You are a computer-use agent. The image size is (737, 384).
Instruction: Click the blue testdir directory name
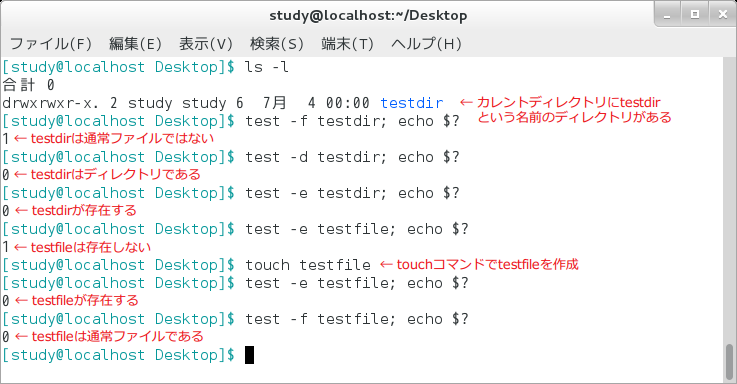click(412, 103)
